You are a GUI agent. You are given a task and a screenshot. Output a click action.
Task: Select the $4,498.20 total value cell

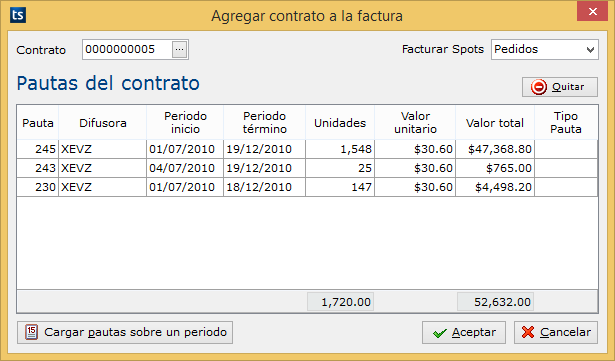(x=495, y=187)
